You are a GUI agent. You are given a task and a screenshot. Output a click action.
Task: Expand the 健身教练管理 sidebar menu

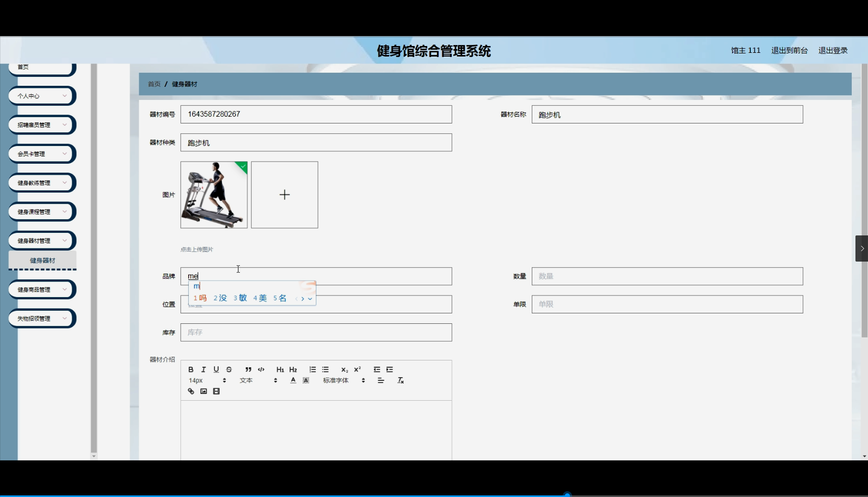click(x=42, y=183)
